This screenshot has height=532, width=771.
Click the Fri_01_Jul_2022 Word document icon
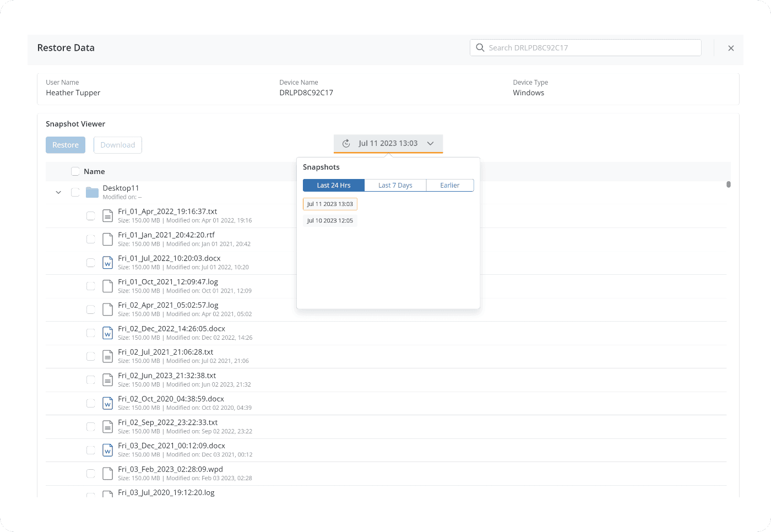108,263
